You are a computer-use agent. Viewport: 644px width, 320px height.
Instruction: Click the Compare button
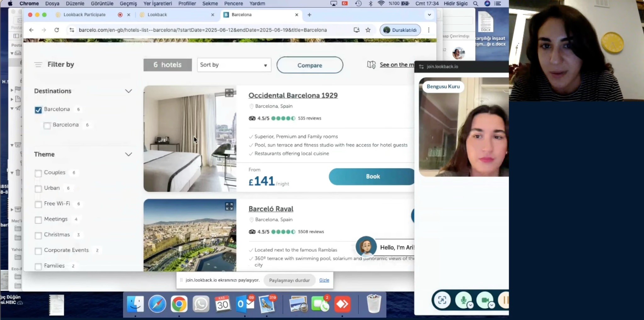coord(310,65)
